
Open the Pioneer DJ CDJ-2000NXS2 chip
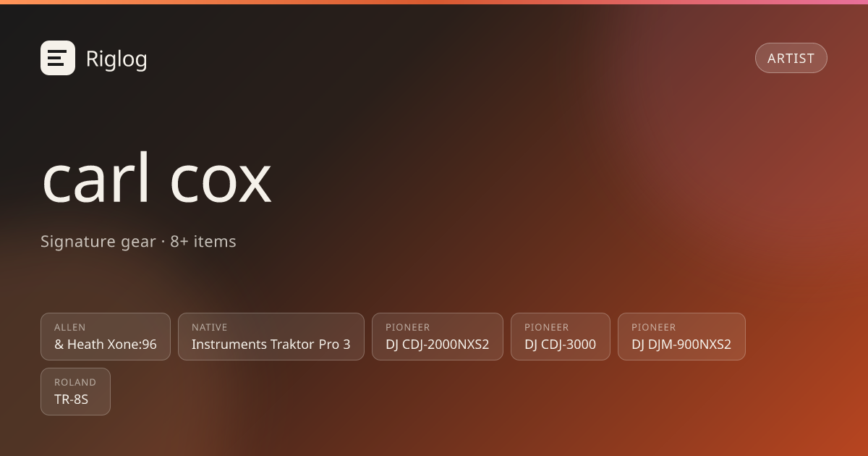click(438, 337)
